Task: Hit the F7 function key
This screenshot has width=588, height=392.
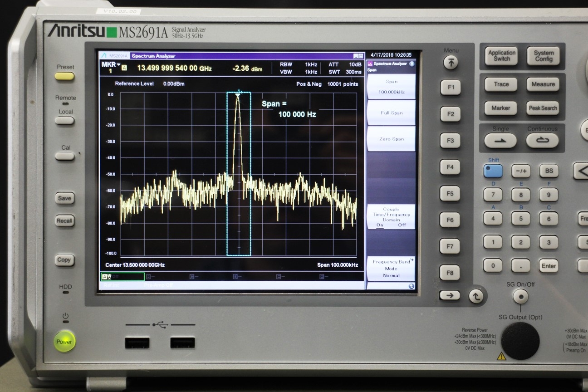Action: point(450,246)
